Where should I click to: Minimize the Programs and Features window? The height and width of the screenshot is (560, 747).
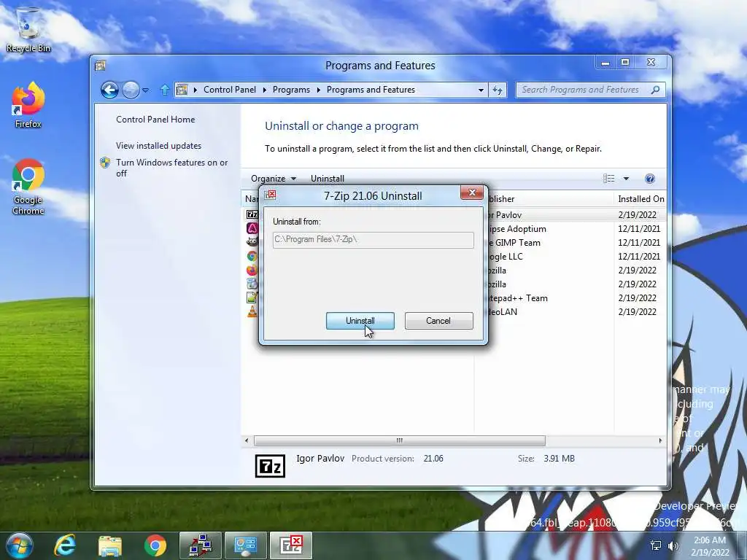pyautogui.click(x=605, y=63)
